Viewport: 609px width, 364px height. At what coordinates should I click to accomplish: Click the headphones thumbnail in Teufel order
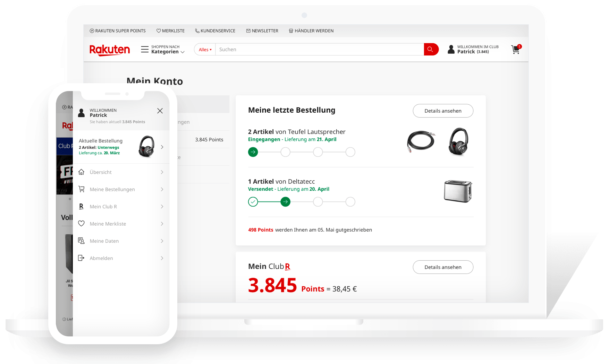tap(458, 141)
